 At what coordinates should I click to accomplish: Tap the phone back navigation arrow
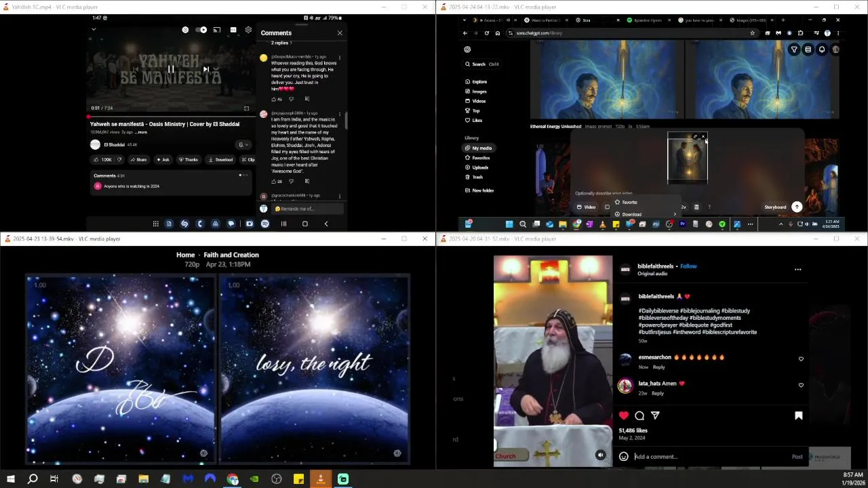coord(325,224)
